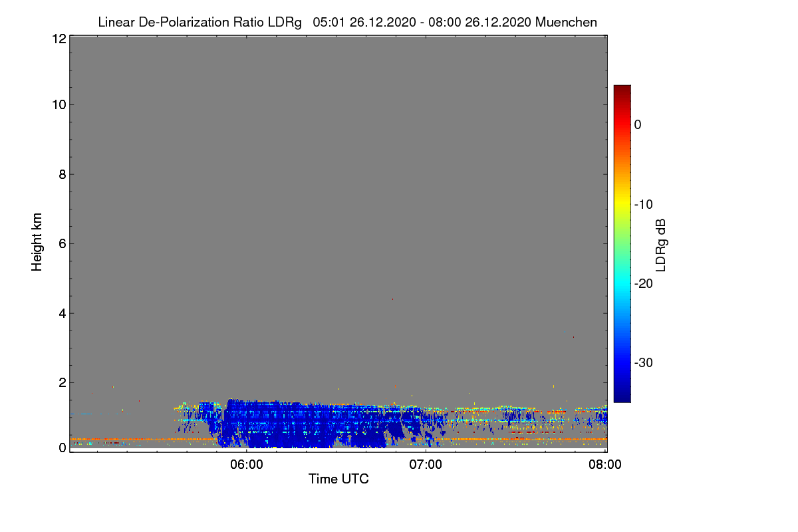Click the colorbar tick label '-20'

pyautogui.click(x=644, y=283)
